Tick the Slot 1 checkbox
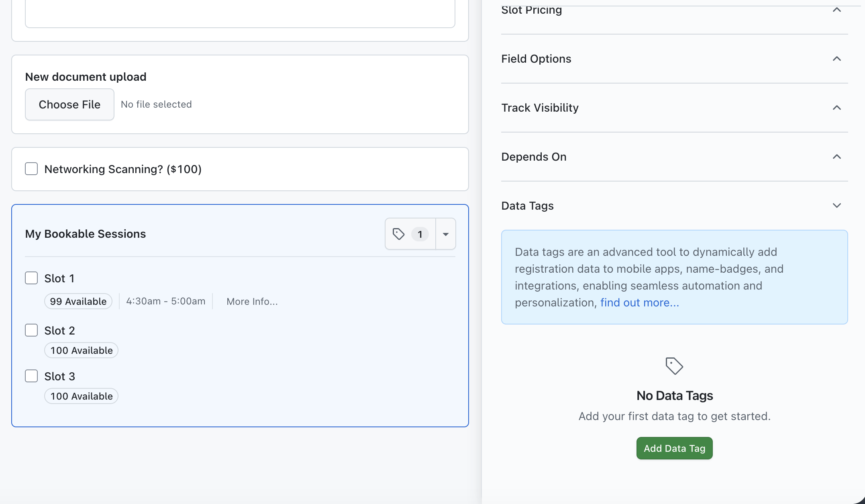 [x=31, y=278]
